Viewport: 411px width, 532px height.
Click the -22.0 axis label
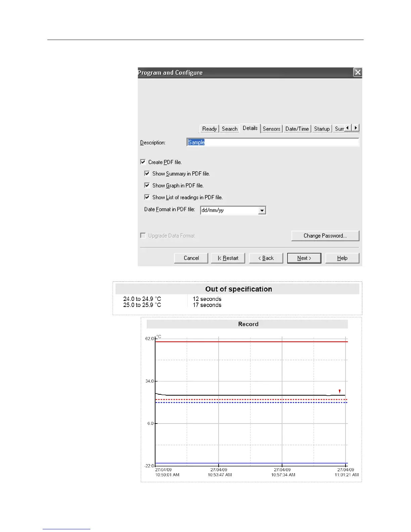(149, 466)
